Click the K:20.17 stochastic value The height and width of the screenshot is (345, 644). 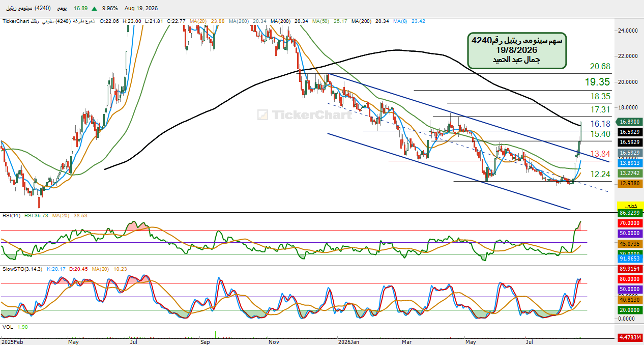56,269
